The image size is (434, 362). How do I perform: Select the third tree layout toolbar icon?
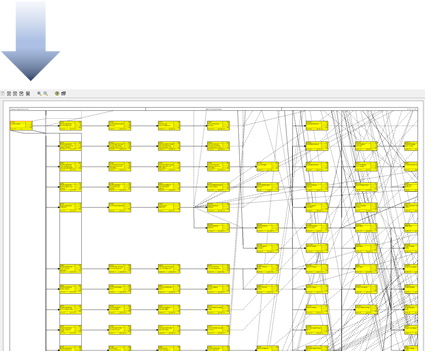tap(21, 94)
